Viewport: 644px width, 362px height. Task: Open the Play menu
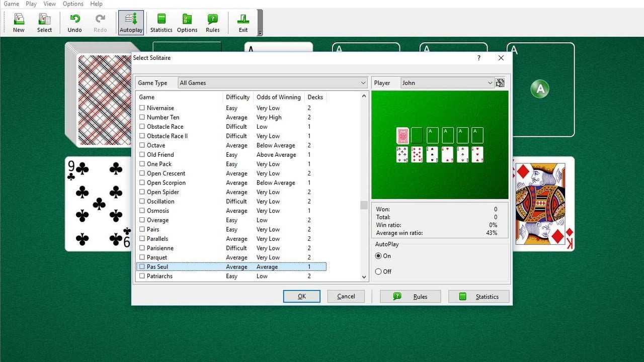coord(31,4)
